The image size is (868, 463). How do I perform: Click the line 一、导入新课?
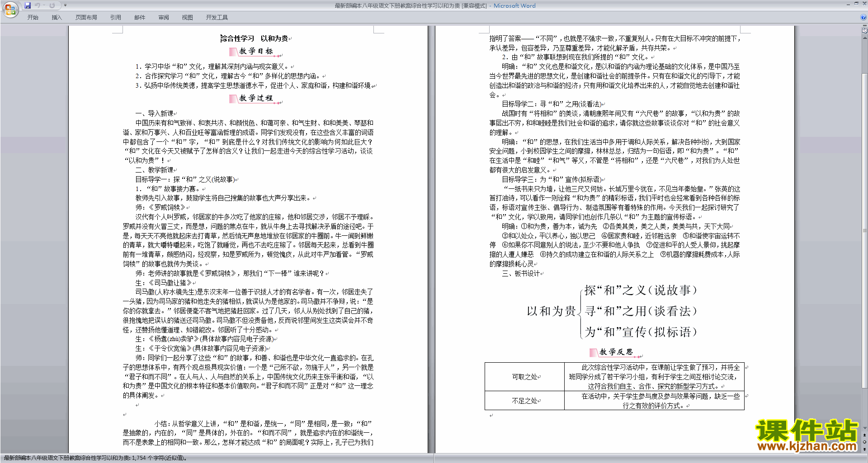point(155,113)
